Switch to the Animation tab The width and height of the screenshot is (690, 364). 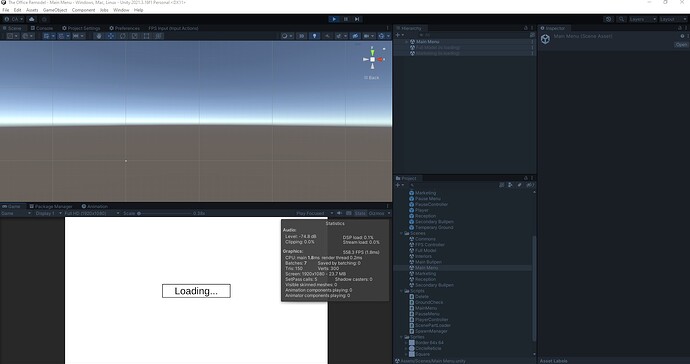pyautogui.click(x=94, y=206)
